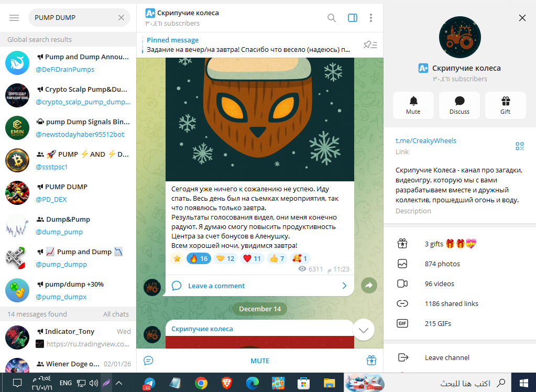536x392 pixels.
Task: Launch Microsoft Edge from taskbar
Action: click(x=252, y=383)
